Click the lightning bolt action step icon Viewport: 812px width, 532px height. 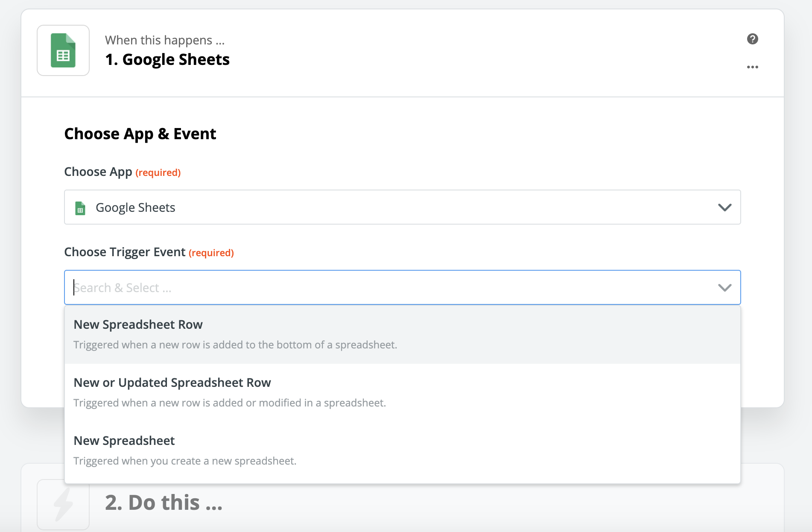pyautogui.click(x=63, y=505)
